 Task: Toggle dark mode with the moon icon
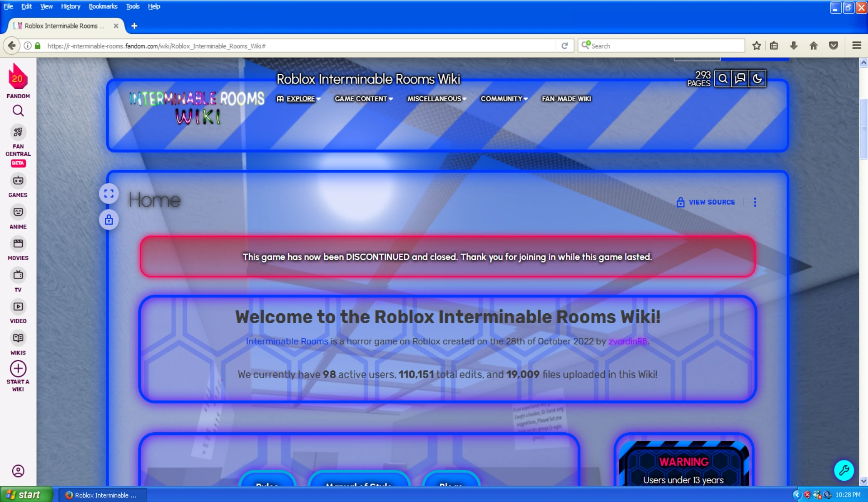pyautogui.click(x=758, y=78)
